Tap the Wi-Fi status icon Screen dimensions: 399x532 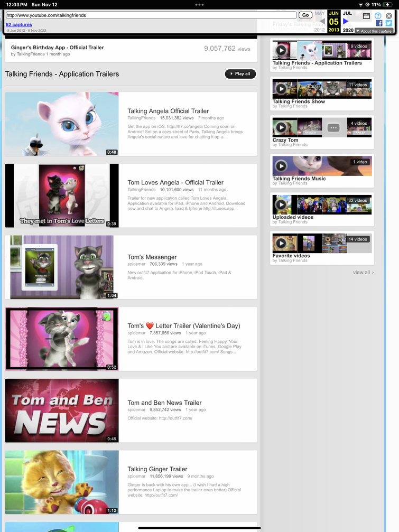(x=360, y=5)
